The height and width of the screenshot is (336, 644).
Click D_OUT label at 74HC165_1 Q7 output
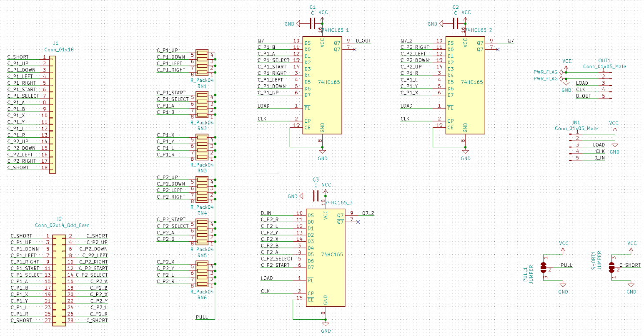pyautogui.click(x=363, y=41)
